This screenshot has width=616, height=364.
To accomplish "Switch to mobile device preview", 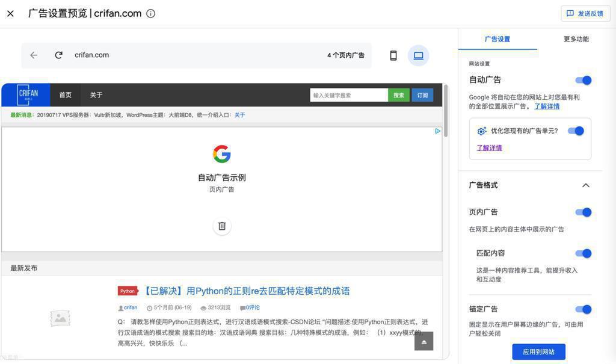I will pos(393,55).
